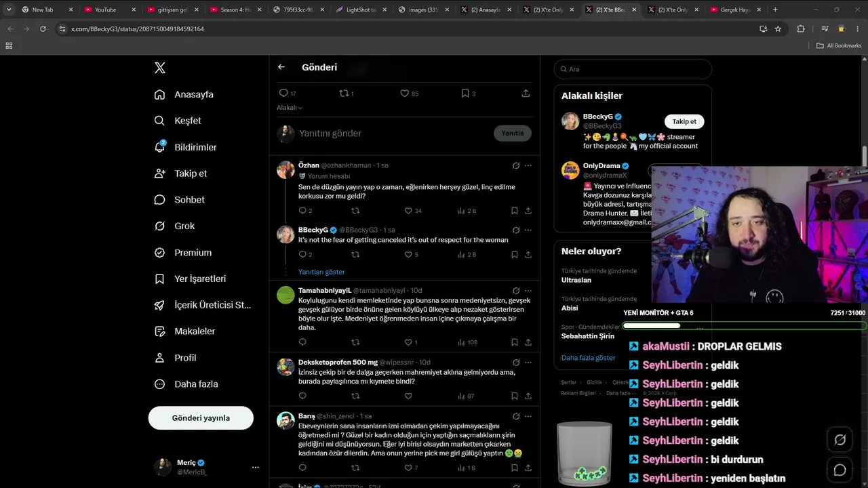Share the main post via the upload icon
The width and height of the screenshot is (868, 488).
(x=526, y=94)
